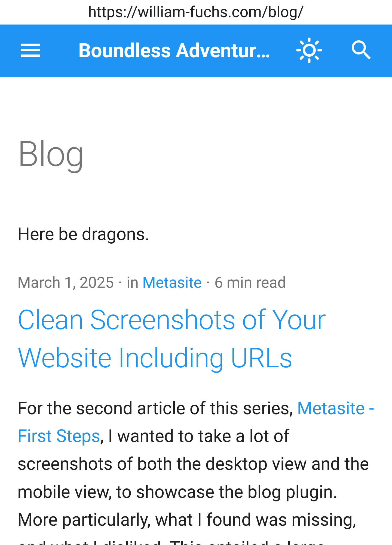Click the "March 1, 2025" post date
The height and width of the screenshot is (545, 392).
coord(66,282)
